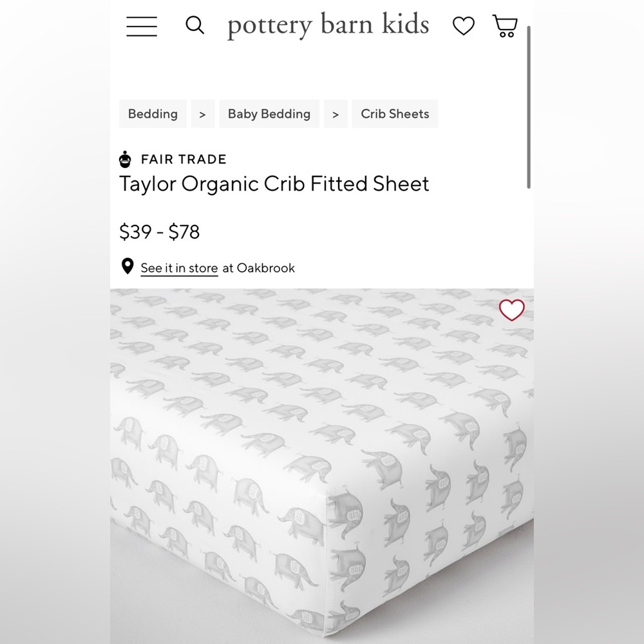Select the Baby Bedding breadcrumb

(269, 113)
